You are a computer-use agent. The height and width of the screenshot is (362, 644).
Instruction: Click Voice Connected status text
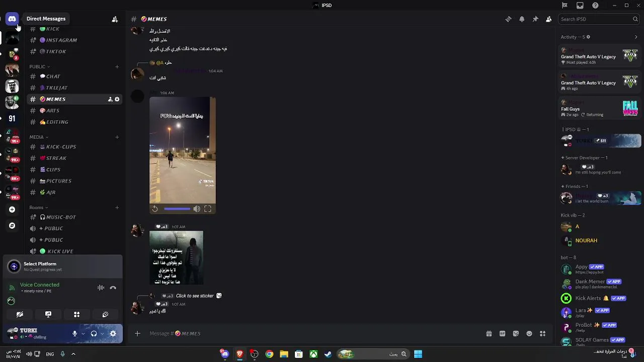click(x=40, y=285)
